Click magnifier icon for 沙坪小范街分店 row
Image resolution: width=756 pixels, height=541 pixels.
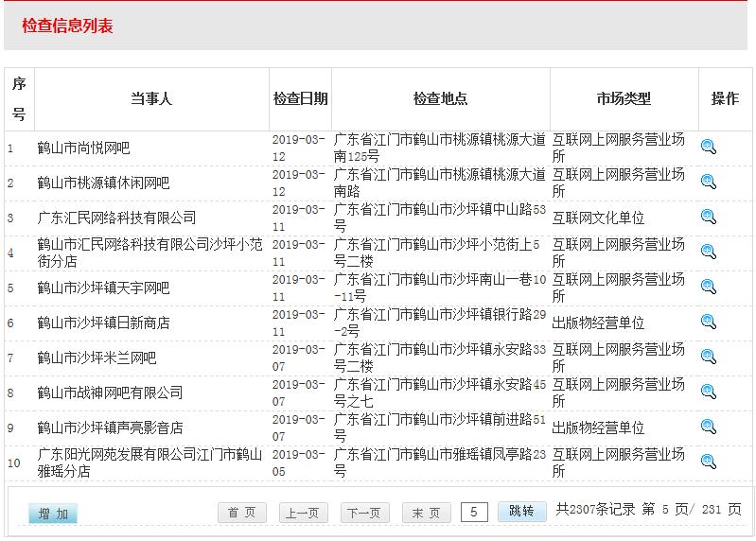coord(708,252)
